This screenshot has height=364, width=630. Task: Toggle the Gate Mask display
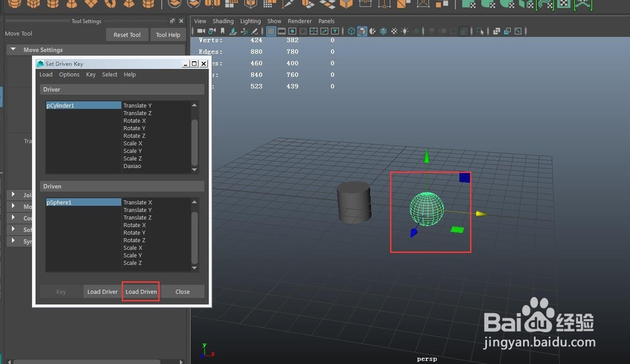coord(303,31)
